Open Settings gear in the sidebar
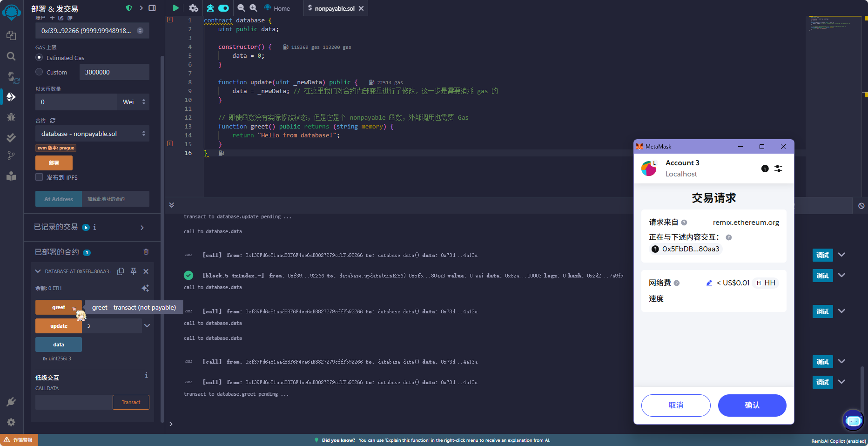Screen dimensions: 868x446 tap(11, 422)
